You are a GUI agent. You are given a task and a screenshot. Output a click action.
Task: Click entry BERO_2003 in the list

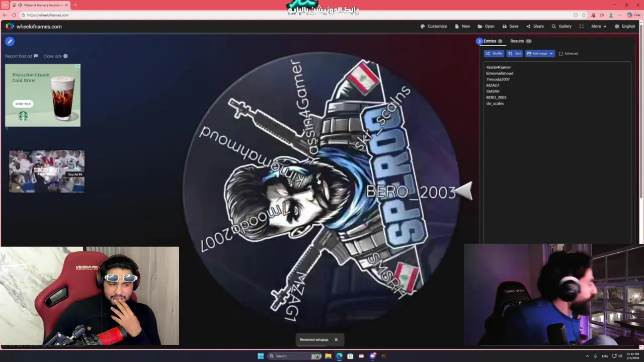click(496, 98)
